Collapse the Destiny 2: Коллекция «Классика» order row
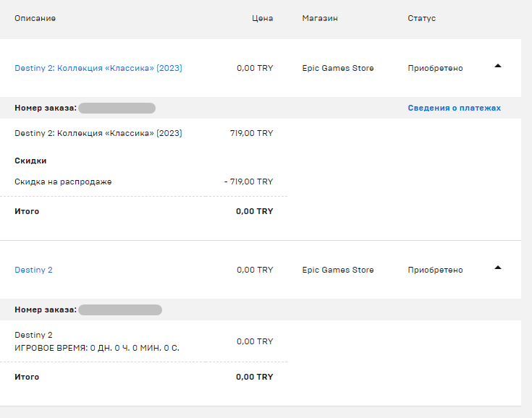The width and height of the screenshot is (532, 418). point(498,66)
